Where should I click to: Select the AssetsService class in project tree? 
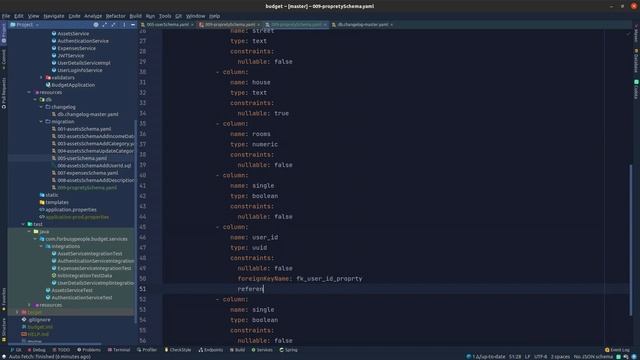point(73,33)
